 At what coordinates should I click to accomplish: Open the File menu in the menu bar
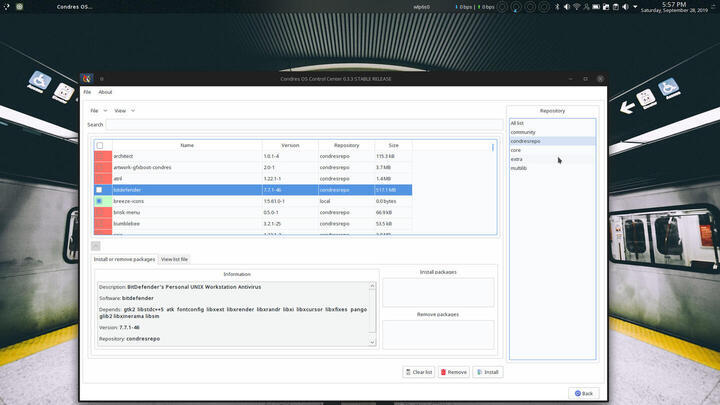click(87, 92)
